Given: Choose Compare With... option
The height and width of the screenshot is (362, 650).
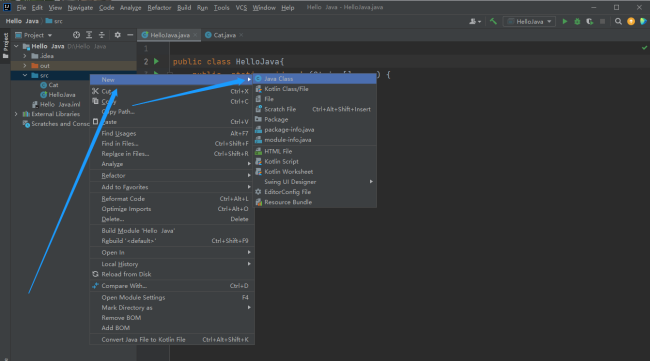Looking at the screenshot, I should pyautogui.click(x=172, y=286).
